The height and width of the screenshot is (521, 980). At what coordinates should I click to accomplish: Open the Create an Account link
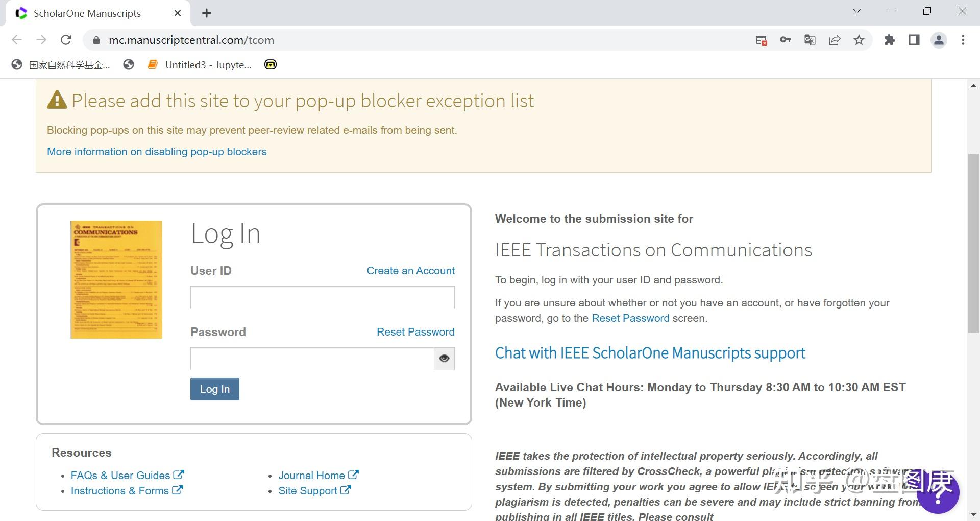(x=410, y=271)
